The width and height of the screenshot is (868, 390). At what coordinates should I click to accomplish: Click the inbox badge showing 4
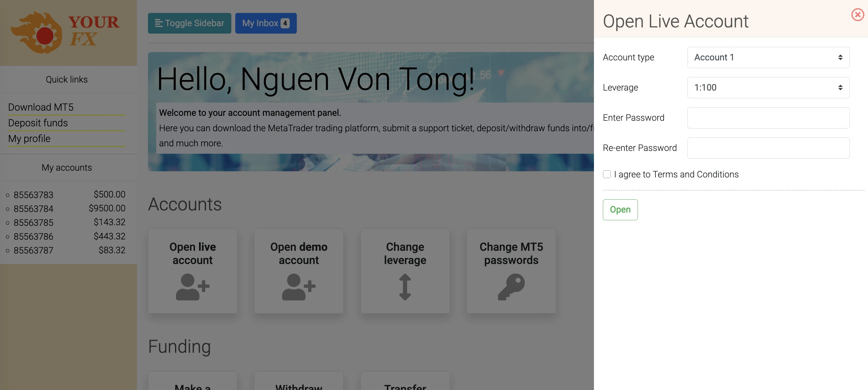[285, 23]
